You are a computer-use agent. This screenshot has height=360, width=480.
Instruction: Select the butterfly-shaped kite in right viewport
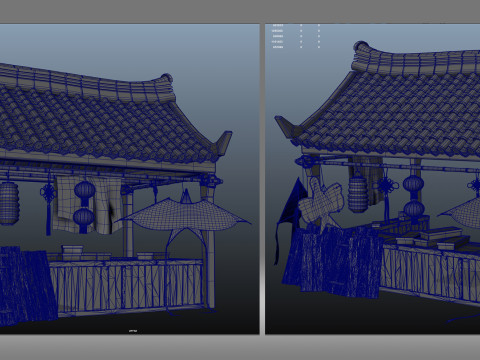click(x=321, y=204)
